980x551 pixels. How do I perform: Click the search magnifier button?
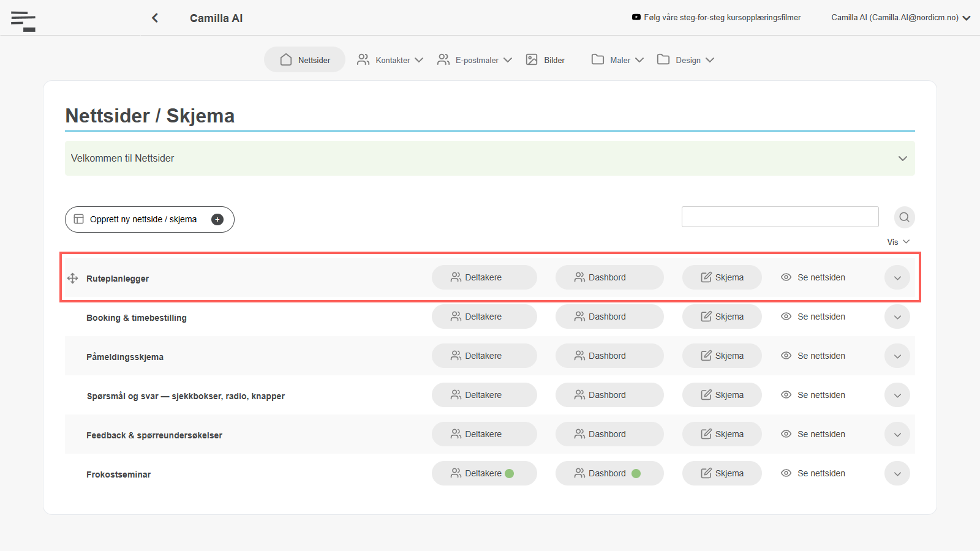905,217
